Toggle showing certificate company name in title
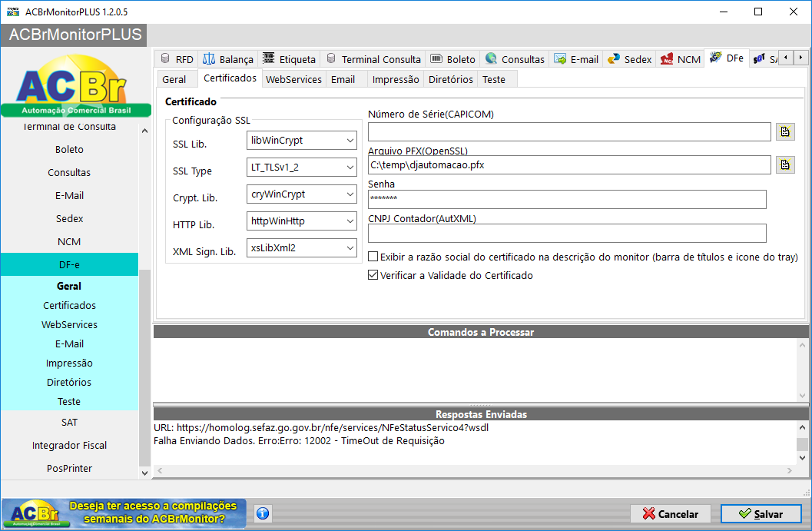This screenshot has height=531, width=812. [373, 257]
